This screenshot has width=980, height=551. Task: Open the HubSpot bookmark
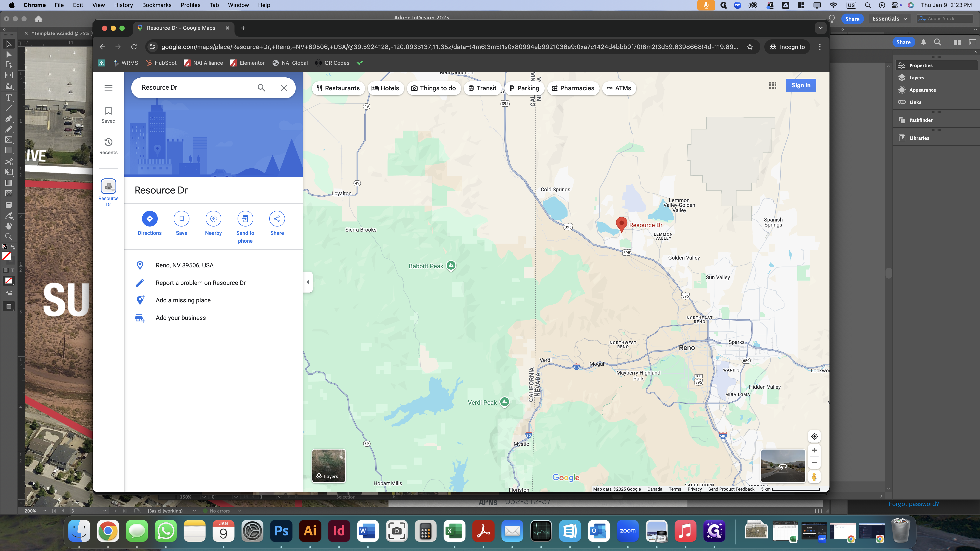tap(161, 63)
